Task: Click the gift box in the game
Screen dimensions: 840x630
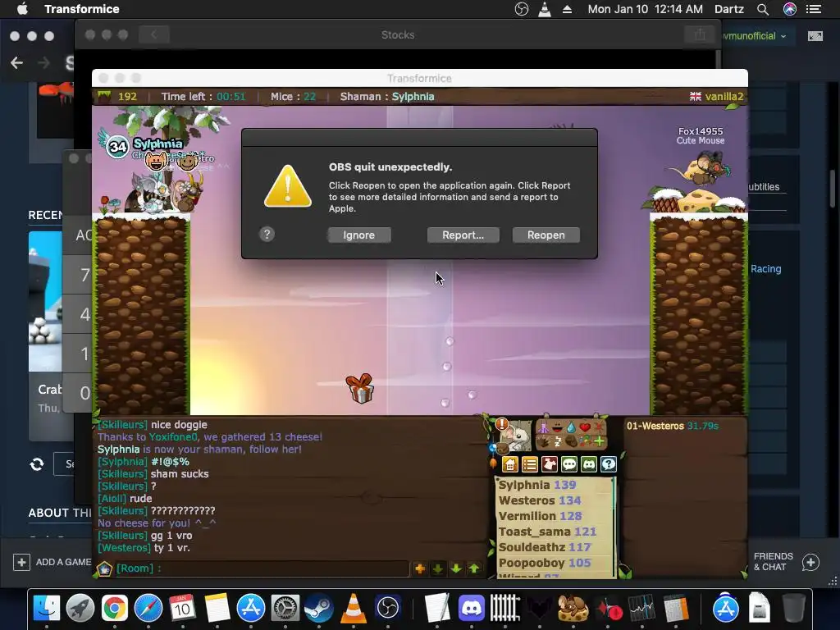Action: coord(360,388)
